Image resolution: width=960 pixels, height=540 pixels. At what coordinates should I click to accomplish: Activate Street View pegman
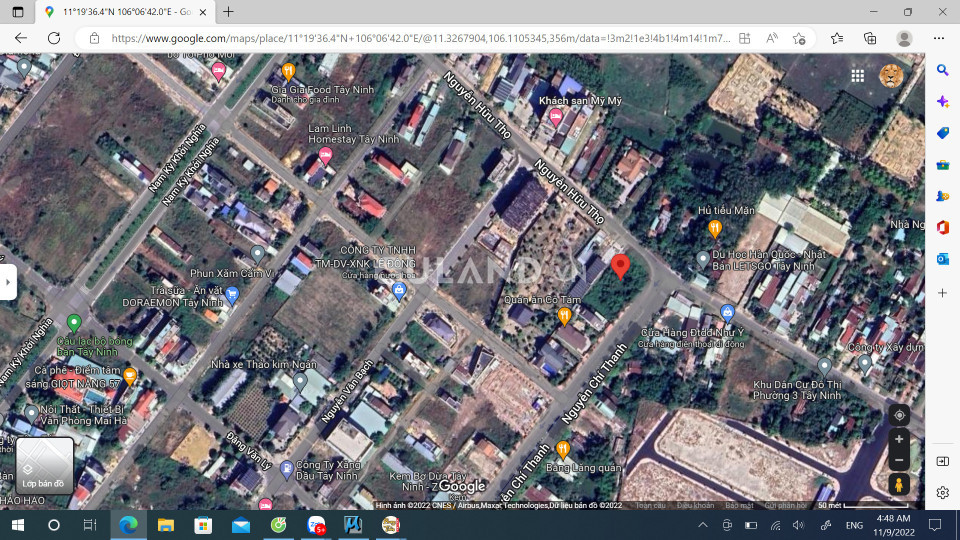[899, 484]
